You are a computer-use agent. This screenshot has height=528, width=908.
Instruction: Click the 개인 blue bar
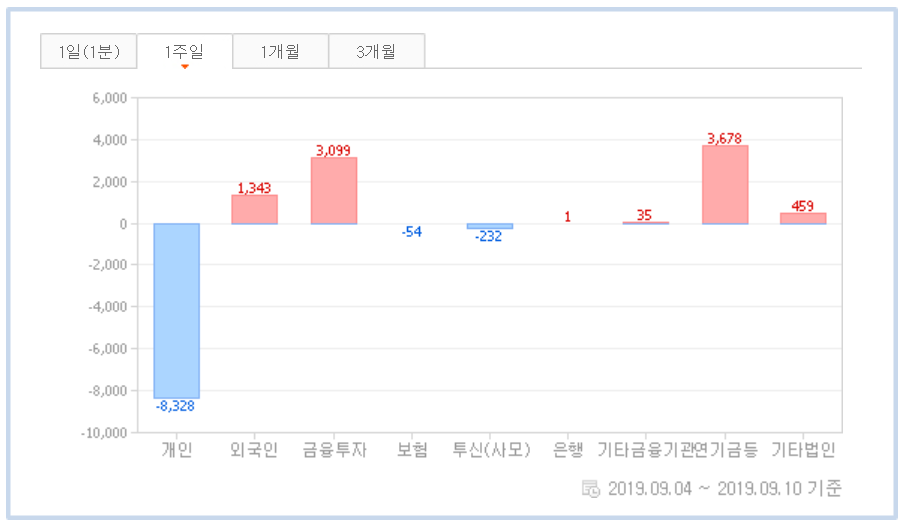tap(177, 311)
